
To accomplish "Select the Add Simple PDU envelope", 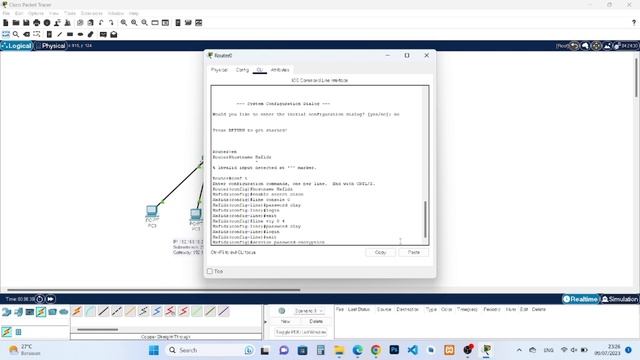I will (103, 34).
